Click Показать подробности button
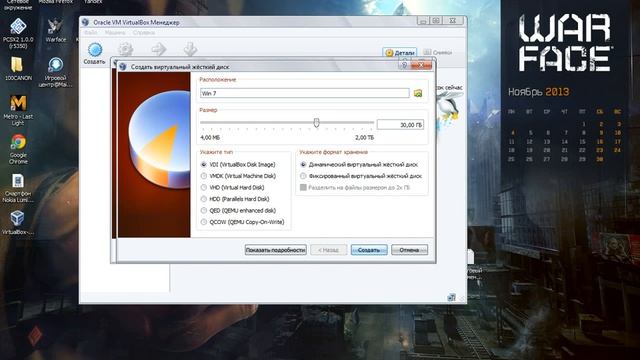Screen dimensions: 640x360 pyautogui.click(x=276, y=250)
